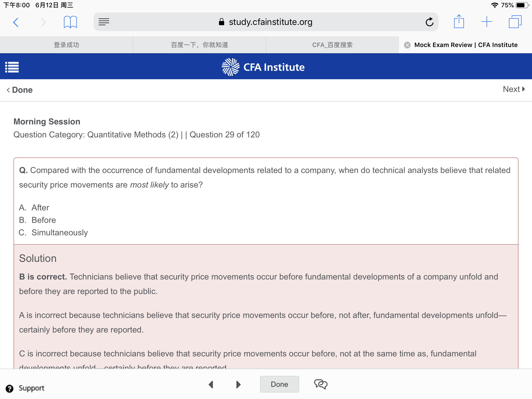
Task: Click the top-left Done back link
Action: (19, 90)
